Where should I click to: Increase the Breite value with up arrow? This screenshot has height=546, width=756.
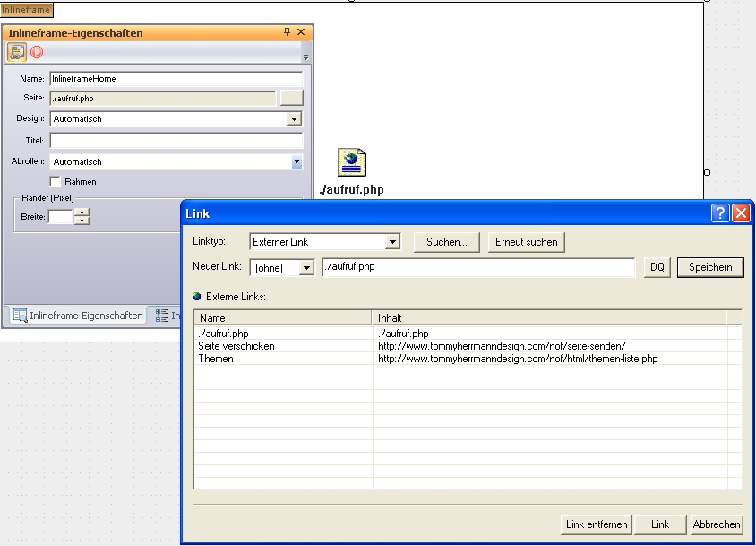click(x=82, y=212)
